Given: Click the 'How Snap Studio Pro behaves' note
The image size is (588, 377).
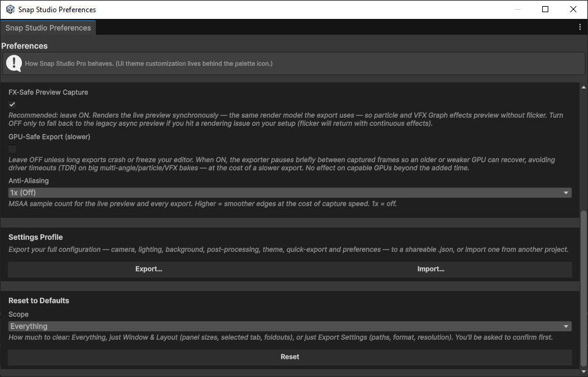Looking at the screenshot, I should [x=149, y=63].
